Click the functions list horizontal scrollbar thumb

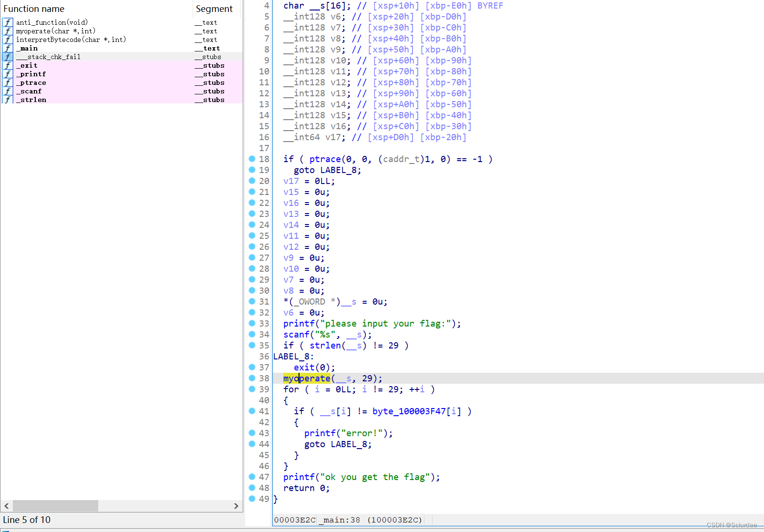point(55,506)
